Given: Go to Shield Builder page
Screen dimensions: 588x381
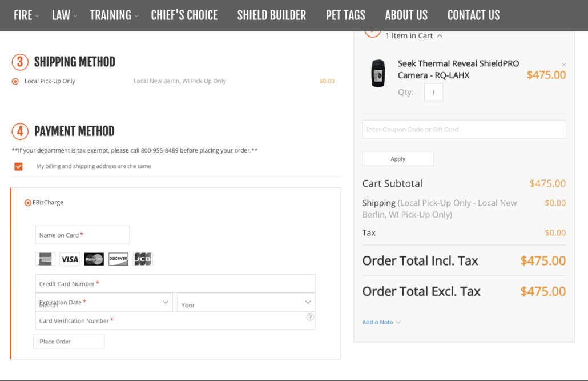Looking at the screenshot, I should pos(272,15).
